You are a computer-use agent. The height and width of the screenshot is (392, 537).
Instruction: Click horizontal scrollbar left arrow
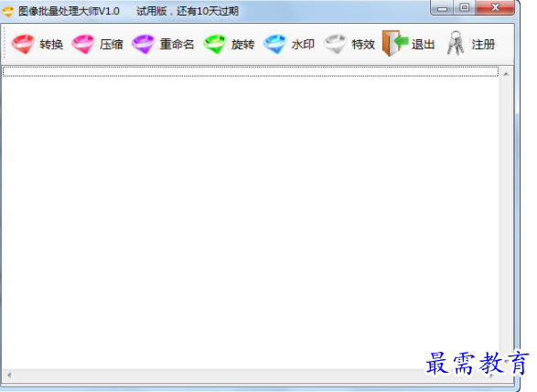point(9,376)
